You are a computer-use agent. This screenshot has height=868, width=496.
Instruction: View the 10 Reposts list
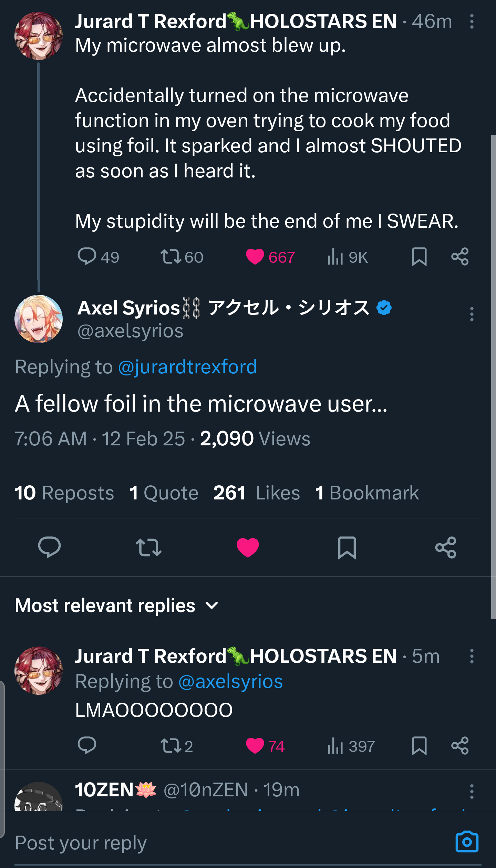click(64, 493)
